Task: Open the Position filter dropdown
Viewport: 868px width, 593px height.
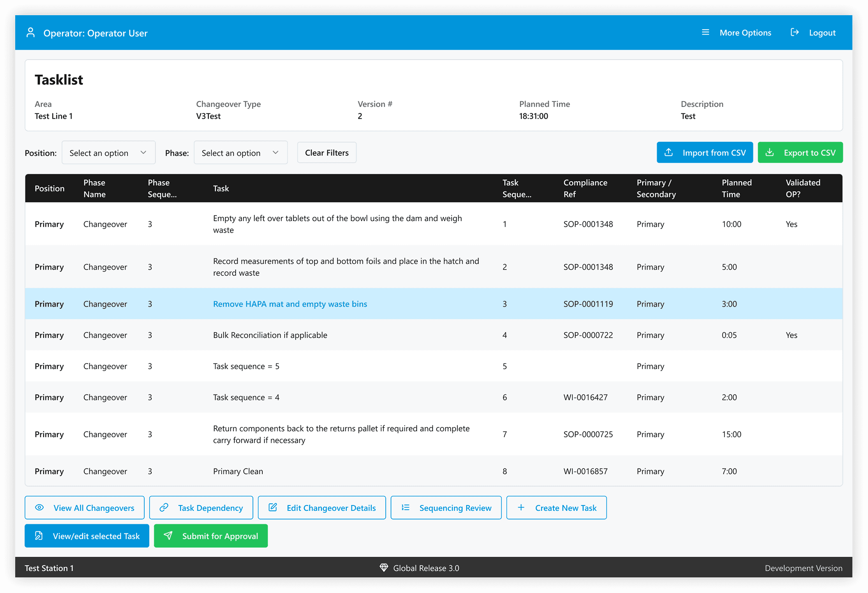Action: [108, 152]
